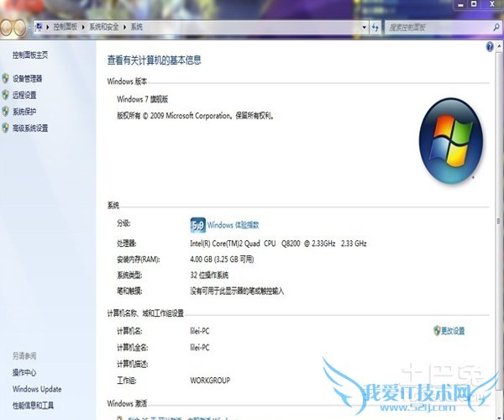Select 系统 in the breadcrumb
The image size is (504, 420).
(137, 27)
